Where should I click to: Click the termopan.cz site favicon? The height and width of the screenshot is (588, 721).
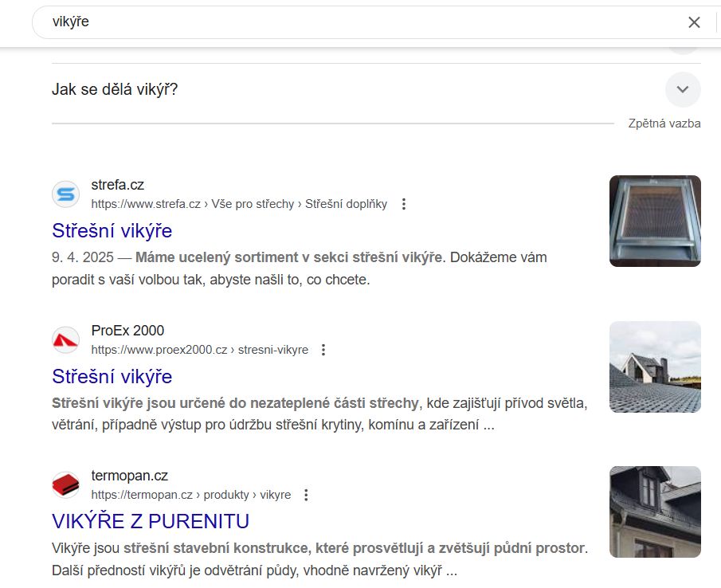[65, 485]
